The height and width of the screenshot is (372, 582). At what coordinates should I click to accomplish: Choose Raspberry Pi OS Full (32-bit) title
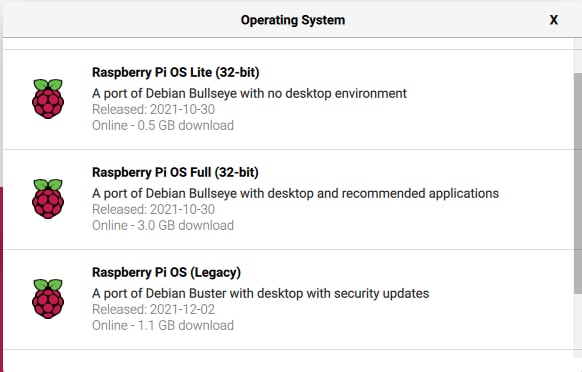coord(175,172)
